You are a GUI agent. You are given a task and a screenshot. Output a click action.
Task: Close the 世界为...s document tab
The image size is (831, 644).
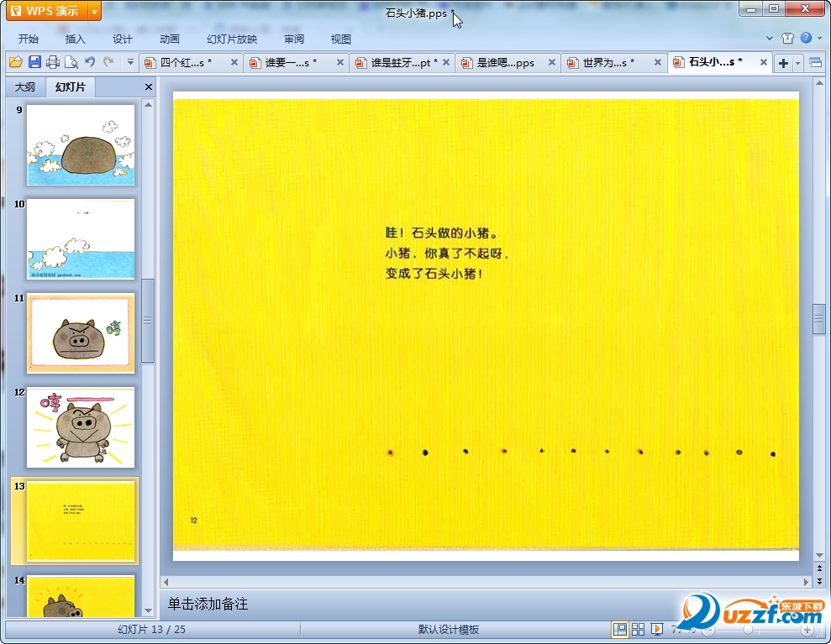click(x=658, y=62)
